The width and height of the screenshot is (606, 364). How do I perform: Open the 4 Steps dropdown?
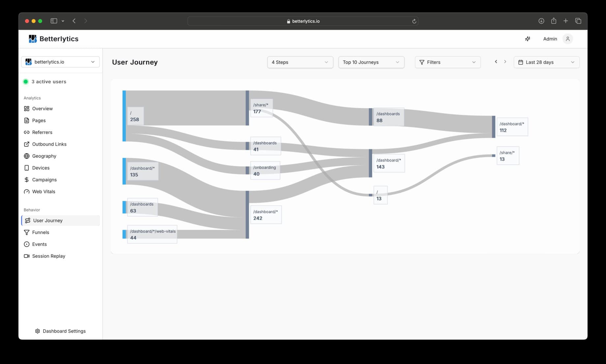click(300, 62)
